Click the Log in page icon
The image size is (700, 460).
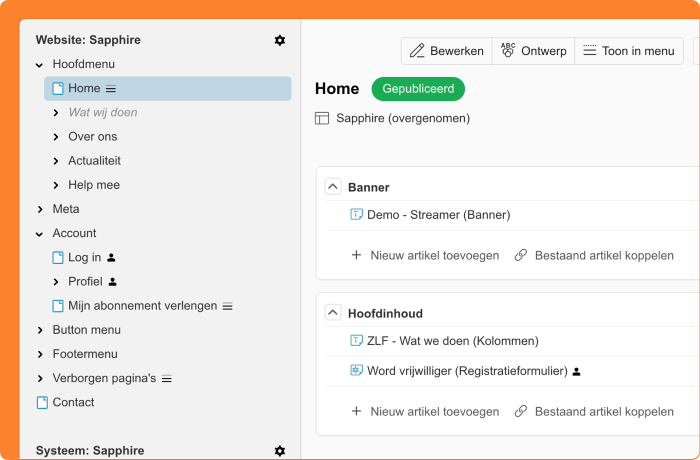pyautogui.click(x=58, y=258)
